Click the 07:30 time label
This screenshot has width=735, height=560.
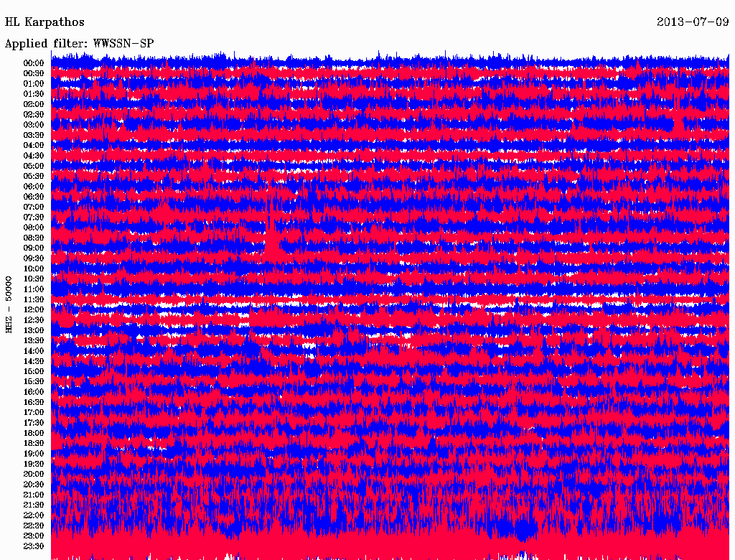[x=34, y=218]
